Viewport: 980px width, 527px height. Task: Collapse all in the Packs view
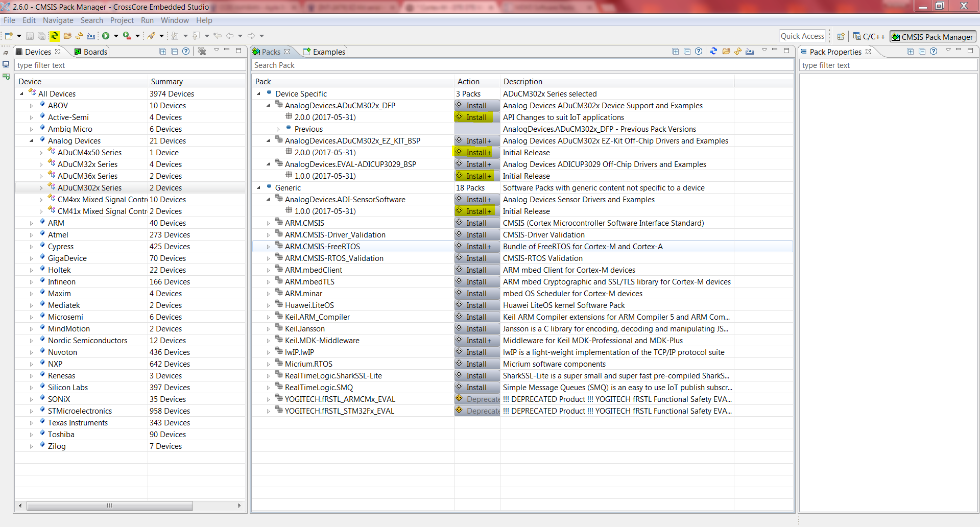point(687,52)
